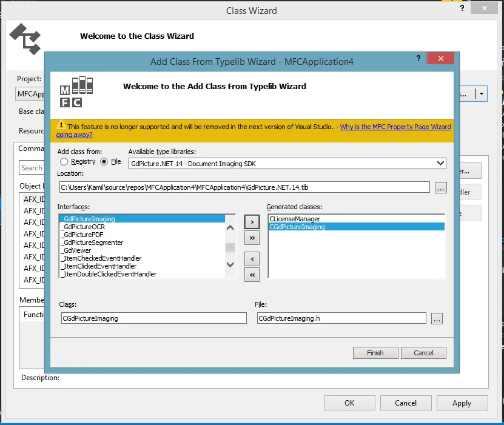Remove all classes with double left arrow
504x425 pixels.
[x=252, y=275]
